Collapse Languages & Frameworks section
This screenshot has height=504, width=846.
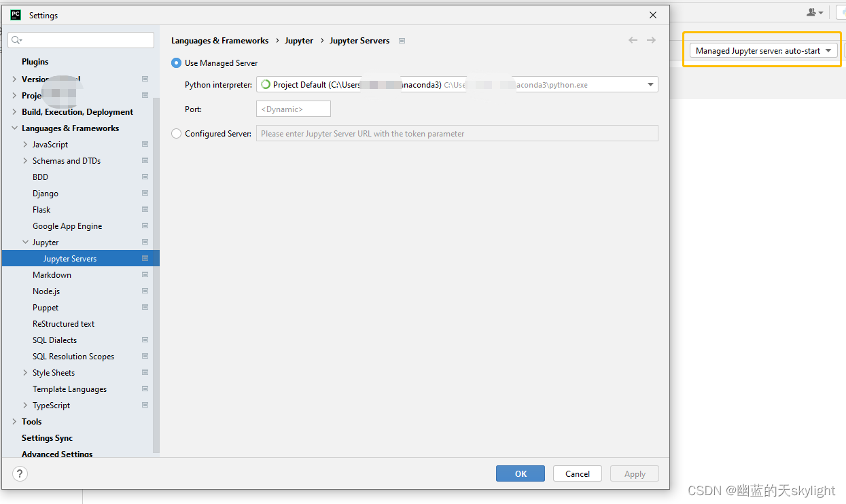click(x=14, y=128)
